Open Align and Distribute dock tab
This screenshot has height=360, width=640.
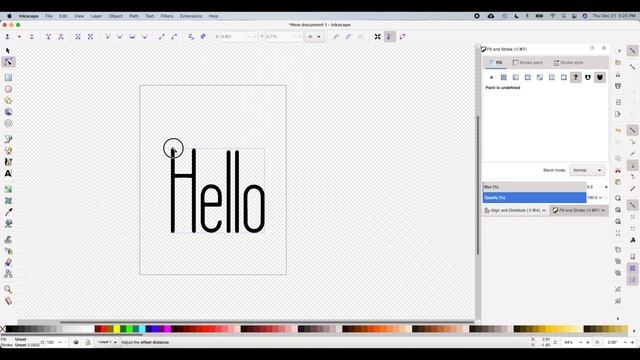point(515,211)
